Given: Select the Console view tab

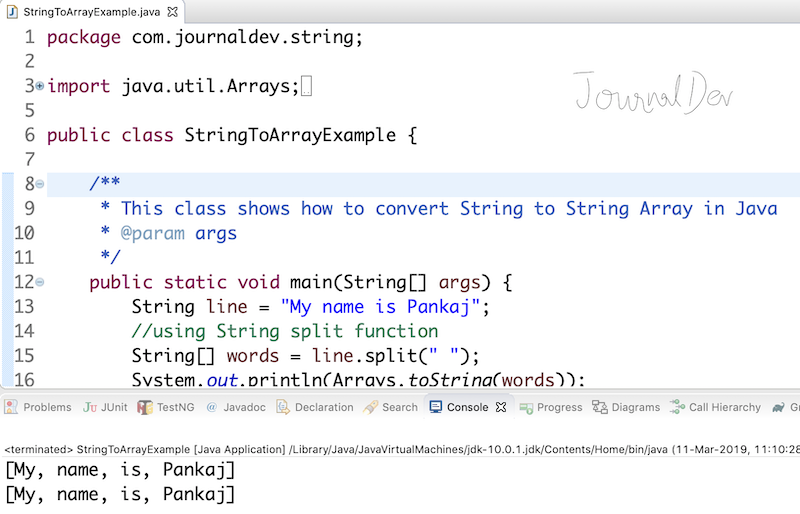Looking at the screenshot, I should (x=467, y=407).
